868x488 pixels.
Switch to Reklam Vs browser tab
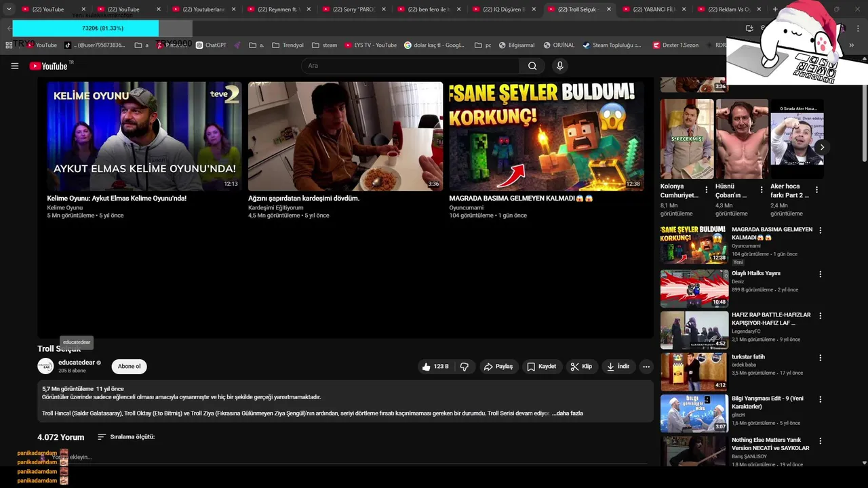pos(728,9)
